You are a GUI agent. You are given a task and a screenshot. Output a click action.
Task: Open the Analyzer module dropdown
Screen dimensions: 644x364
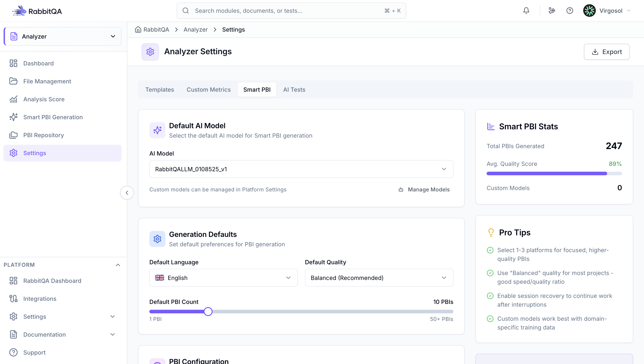63,36
